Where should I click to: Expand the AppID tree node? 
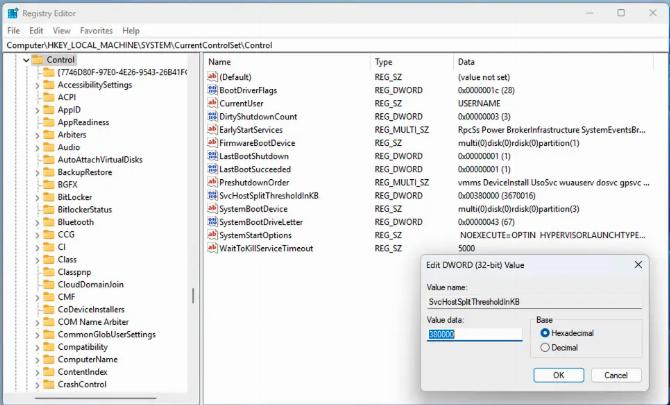[x=37, y=110]
